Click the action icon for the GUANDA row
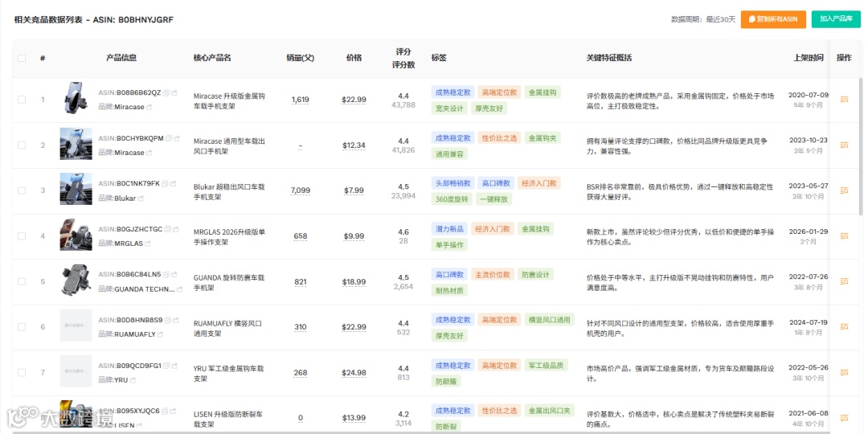The image size is (868, 434). pos(844,281)
